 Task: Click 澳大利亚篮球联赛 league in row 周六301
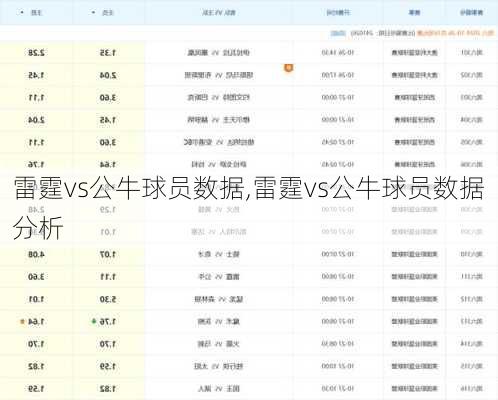point(414,53)
